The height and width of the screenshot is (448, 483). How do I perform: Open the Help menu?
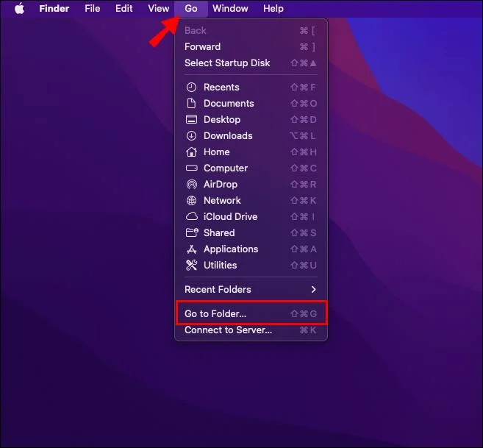point(273,9)
